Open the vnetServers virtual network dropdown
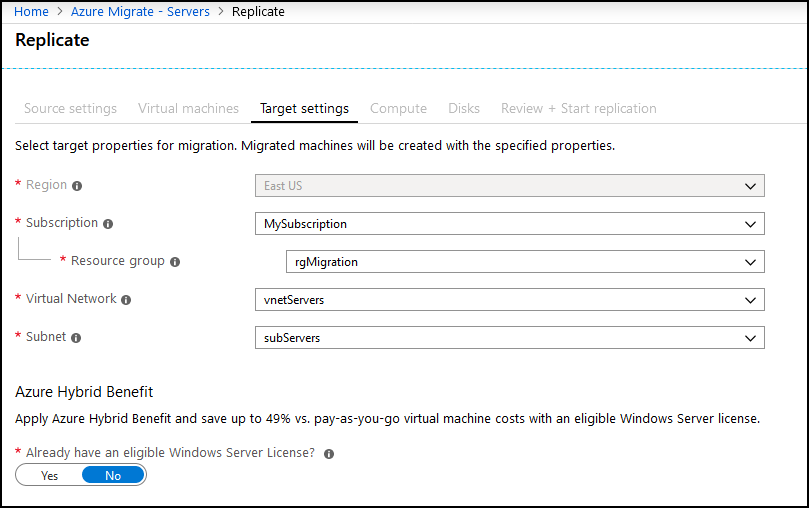The width and height of the screenshot is (809, 508). click(x=510, y=300)
